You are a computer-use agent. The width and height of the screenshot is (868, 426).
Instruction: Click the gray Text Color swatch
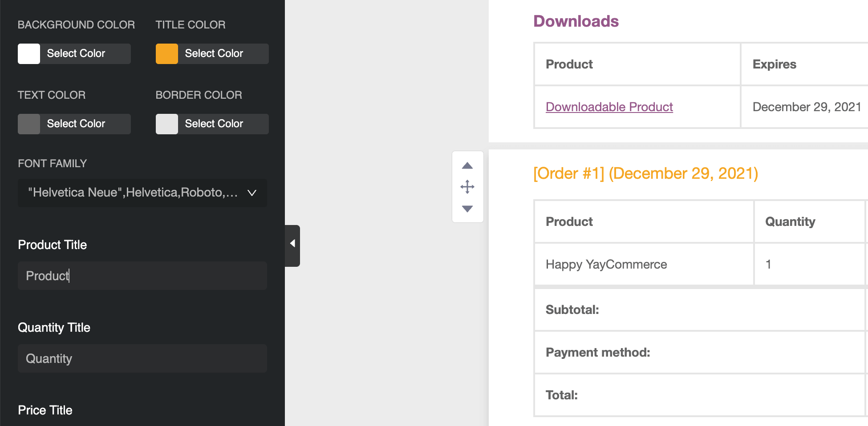pos(28,124)
